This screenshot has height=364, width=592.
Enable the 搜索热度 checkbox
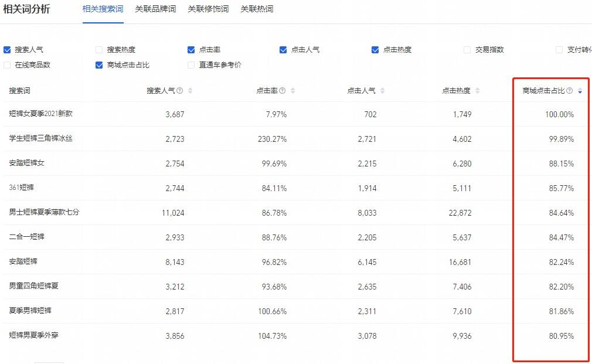tap(99, 50)
